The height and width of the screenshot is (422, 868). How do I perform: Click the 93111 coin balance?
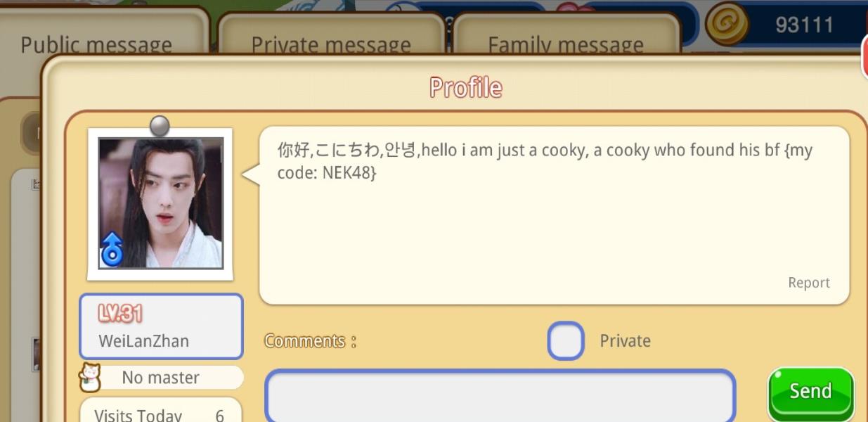[x=804, y=25]
